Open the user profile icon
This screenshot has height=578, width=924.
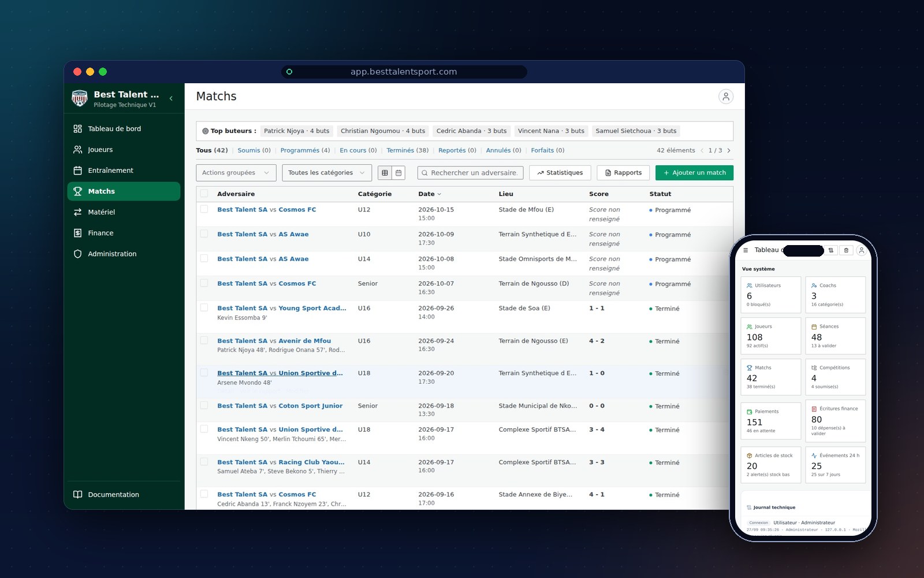(726, 97)
